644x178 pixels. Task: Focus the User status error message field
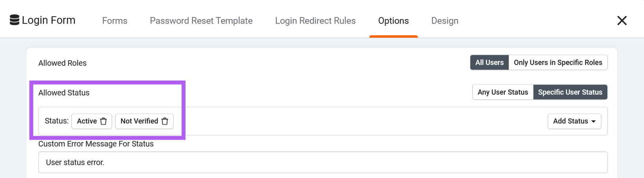[x=323, y=162]
